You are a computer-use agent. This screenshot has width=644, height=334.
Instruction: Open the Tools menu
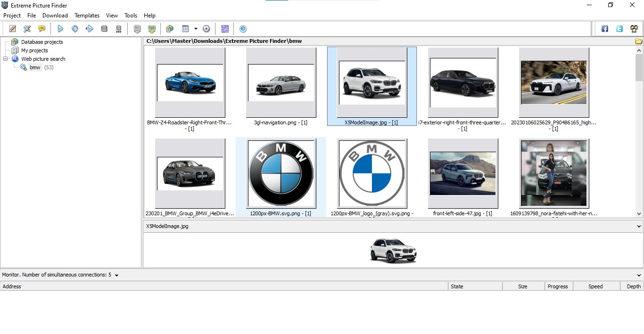[131, 16]
